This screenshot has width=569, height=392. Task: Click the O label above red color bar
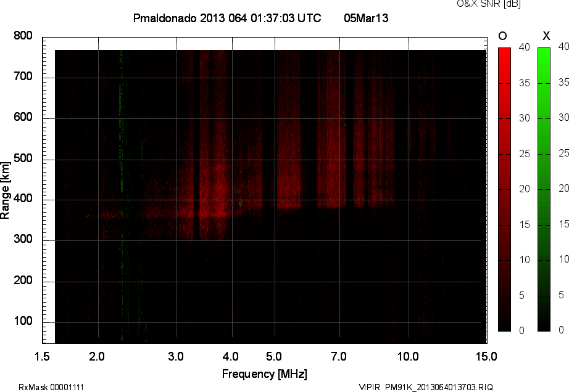pos(503,36)
